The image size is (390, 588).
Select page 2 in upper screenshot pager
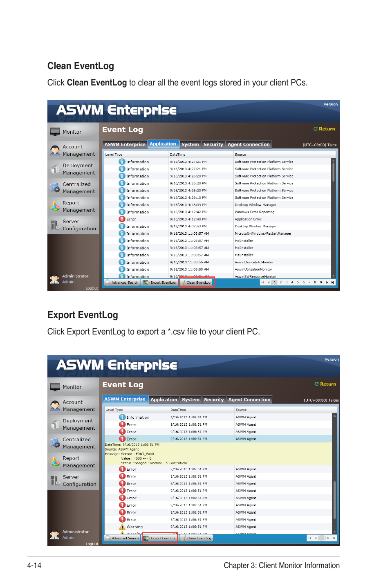click(280, 282)
